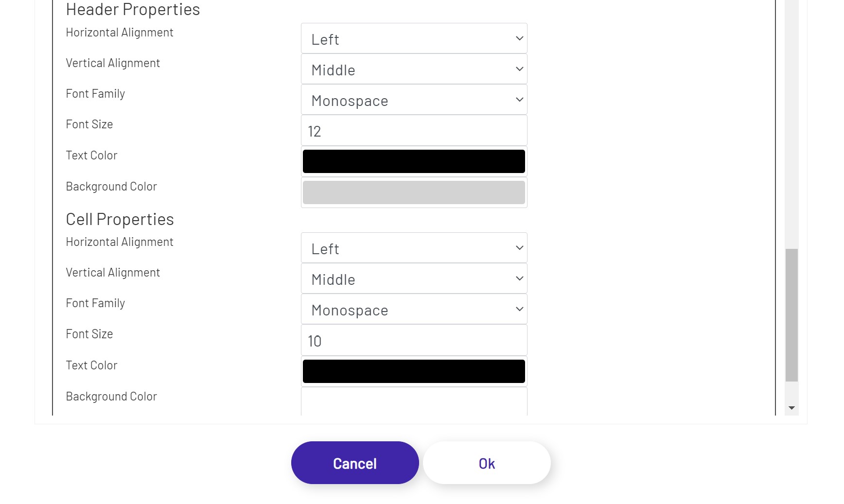Confirm with the Ok button
Screen dimensions: 844x504
[x=487, y=463]
